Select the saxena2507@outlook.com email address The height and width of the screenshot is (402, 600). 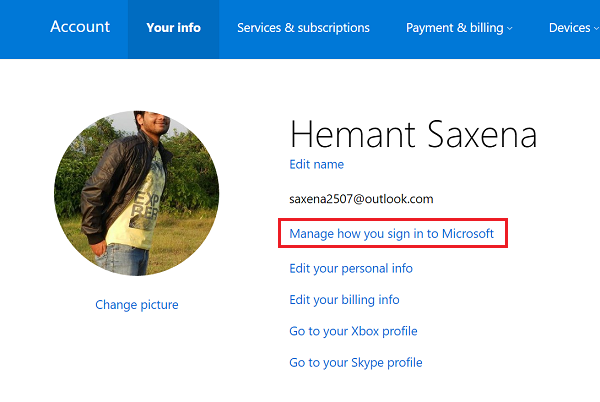point(361,199)
